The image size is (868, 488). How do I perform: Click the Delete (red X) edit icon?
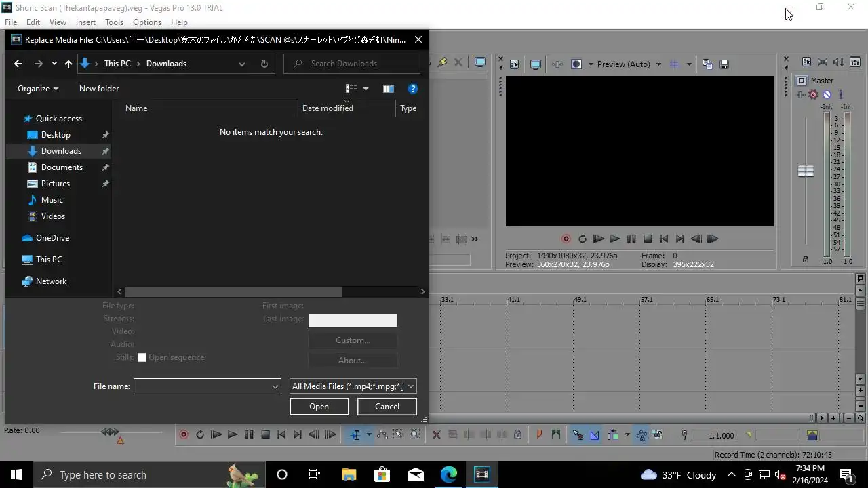click(437, 435)
